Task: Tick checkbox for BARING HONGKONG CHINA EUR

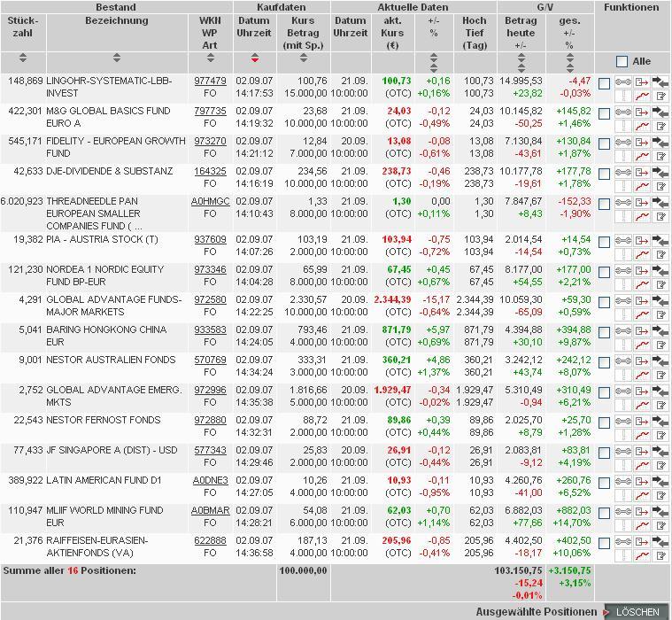Action: [604, 332]
